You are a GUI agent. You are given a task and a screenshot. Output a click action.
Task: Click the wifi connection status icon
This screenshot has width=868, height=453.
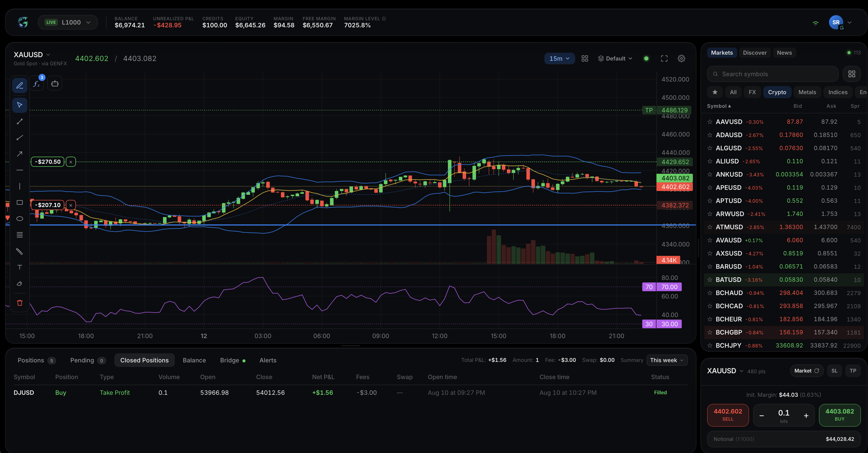coord(815,23)
